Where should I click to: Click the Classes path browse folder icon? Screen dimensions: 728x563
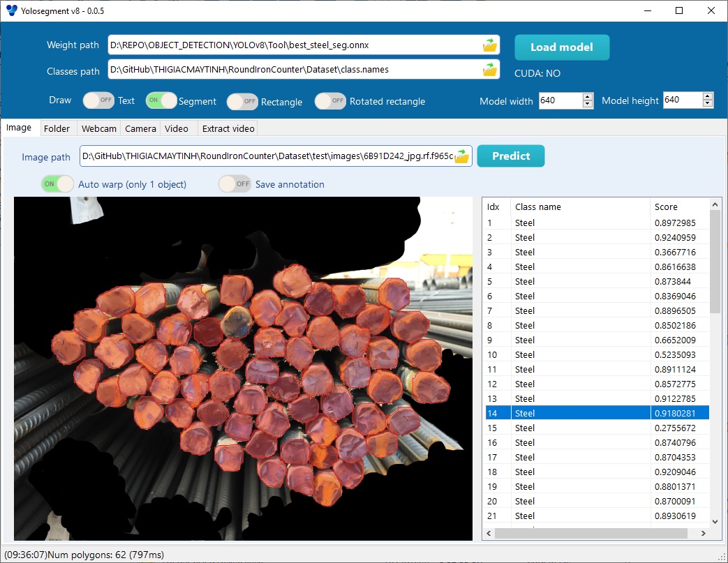[x=490, y=70]
